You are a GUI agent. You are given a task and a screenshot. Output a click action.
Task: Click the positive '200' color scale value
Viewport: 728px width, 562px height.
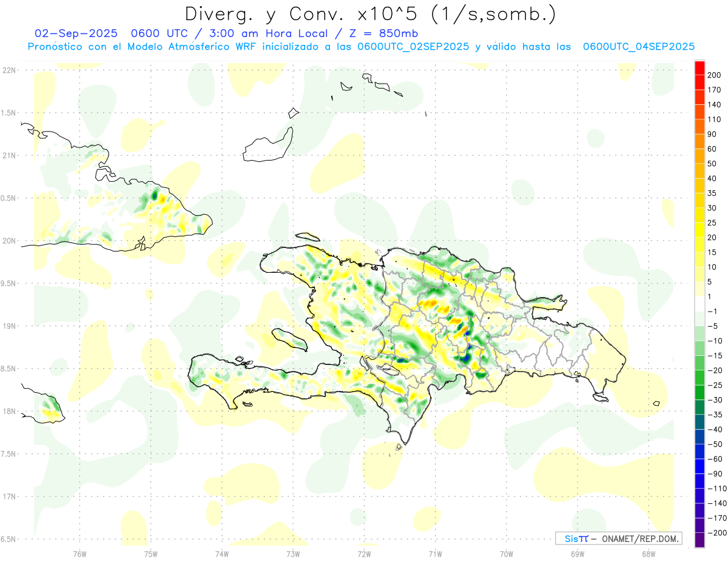[714, 75]
